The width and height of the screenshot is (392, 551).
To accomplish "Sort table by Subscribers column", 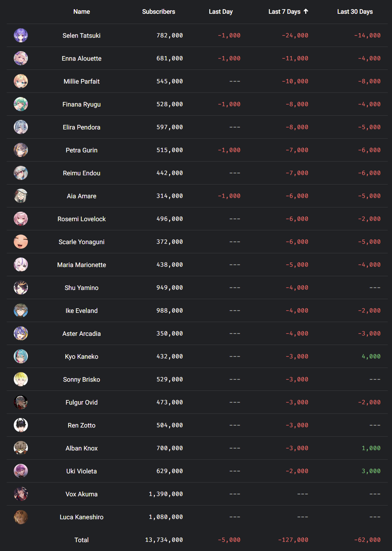I will click(158, 12).
